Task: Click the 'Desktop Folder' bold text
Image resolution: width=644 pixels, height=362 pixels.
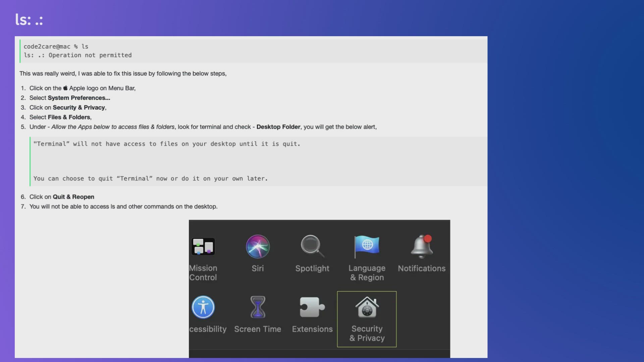Action: (x=278, y=127)
